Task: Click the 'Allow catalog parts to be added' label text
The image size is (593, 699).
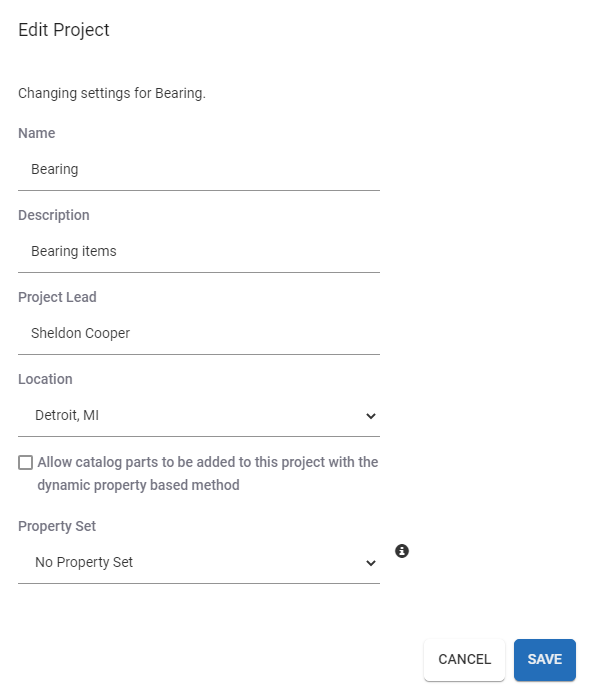Action: [208, 462]
